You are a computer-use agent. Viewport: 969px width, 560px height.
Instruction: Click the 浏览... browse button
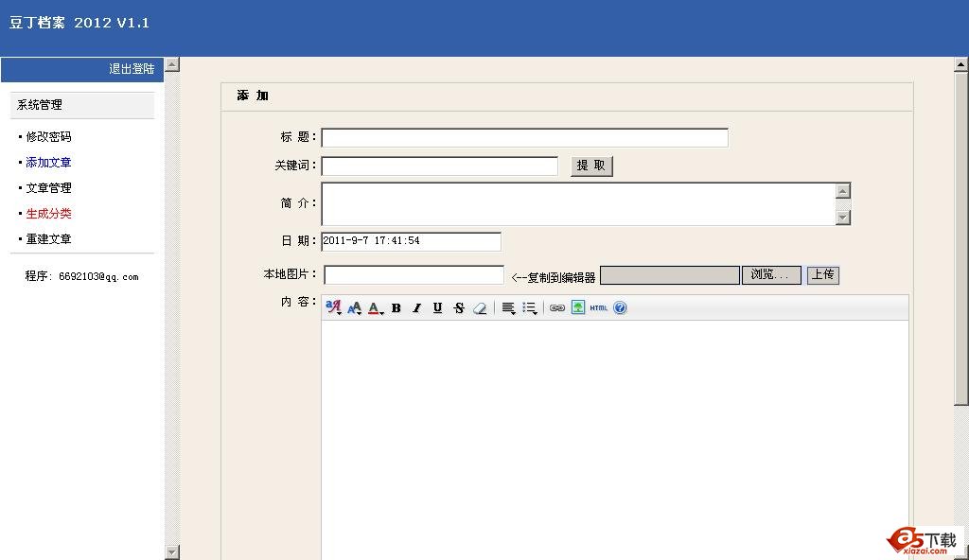(x=771, y=274)
